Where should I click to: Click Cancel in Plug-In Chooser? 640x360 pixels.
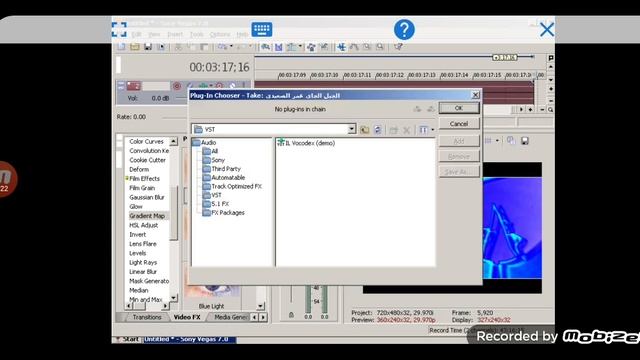point(459,124)
